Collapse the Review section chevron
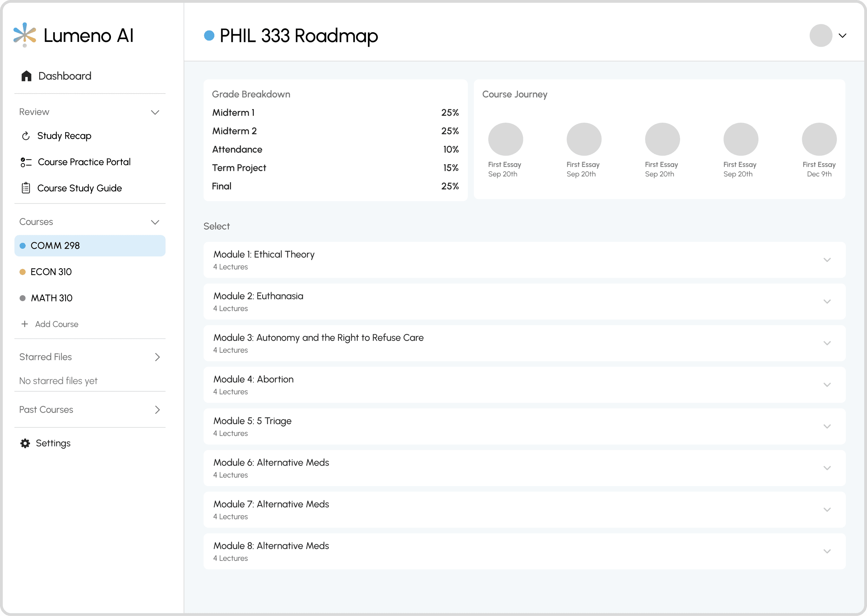The width and height of the screenshot is (867, 616). (155, 112)
